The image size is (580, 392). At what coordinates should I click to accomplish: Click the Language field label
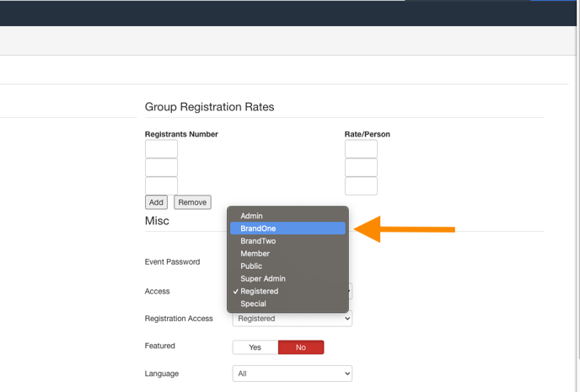pyautogui.click(x=162, y=373)
